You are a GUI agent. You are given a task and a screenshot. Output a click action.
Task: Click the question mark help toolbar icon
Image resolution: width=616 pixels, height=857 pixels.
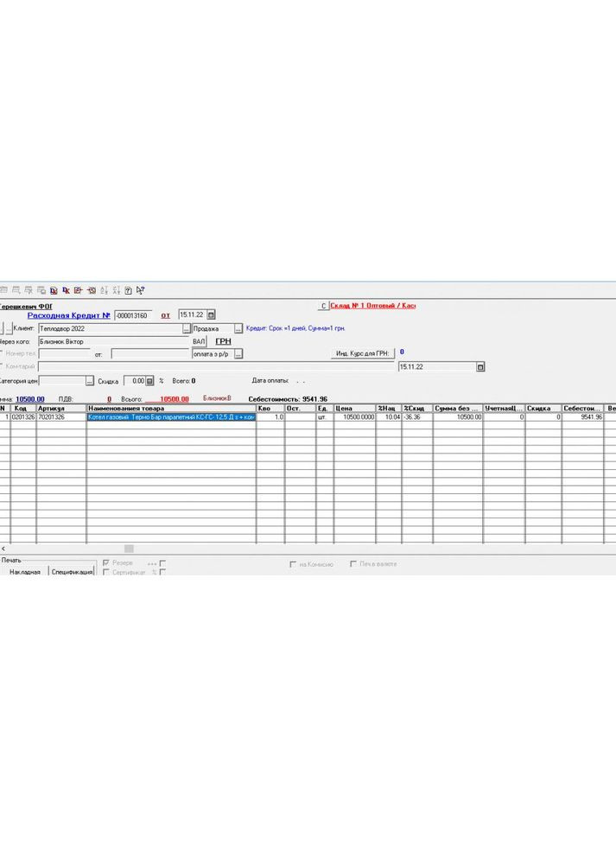point(128,290)
